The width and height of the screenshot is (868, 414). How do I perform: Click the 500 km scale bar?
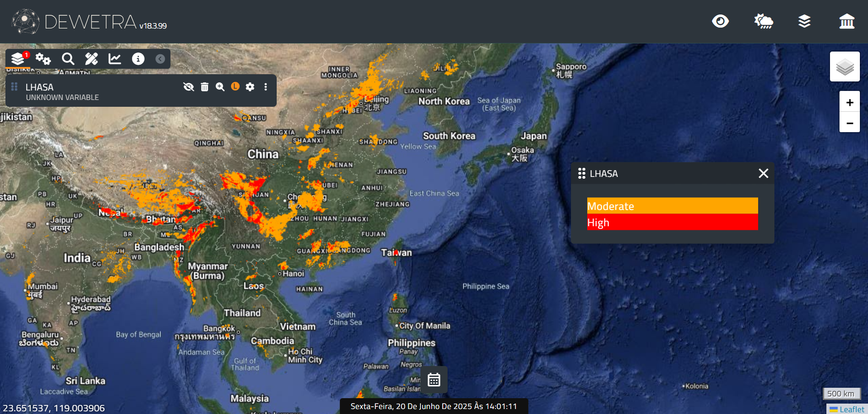[841, 393]
